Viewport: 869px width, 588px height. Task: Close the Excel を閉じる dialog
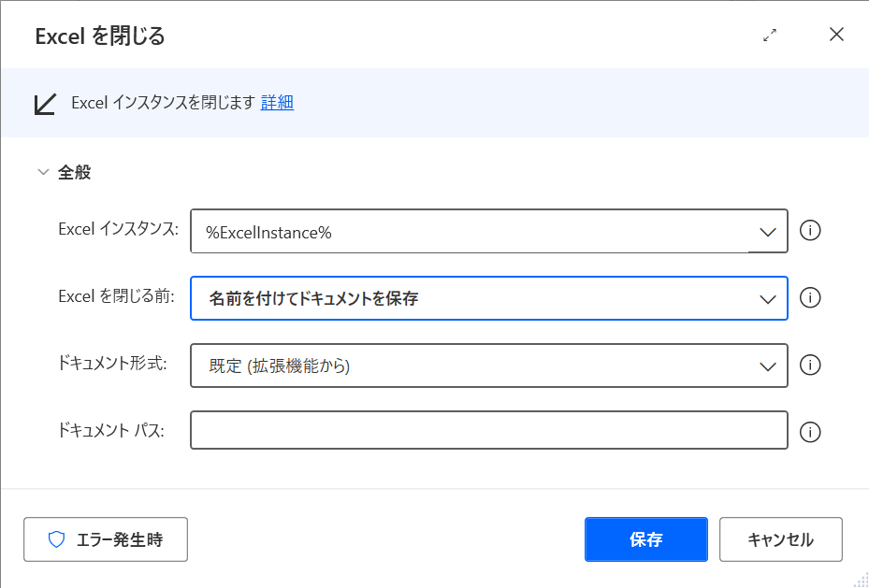(836, 36)
